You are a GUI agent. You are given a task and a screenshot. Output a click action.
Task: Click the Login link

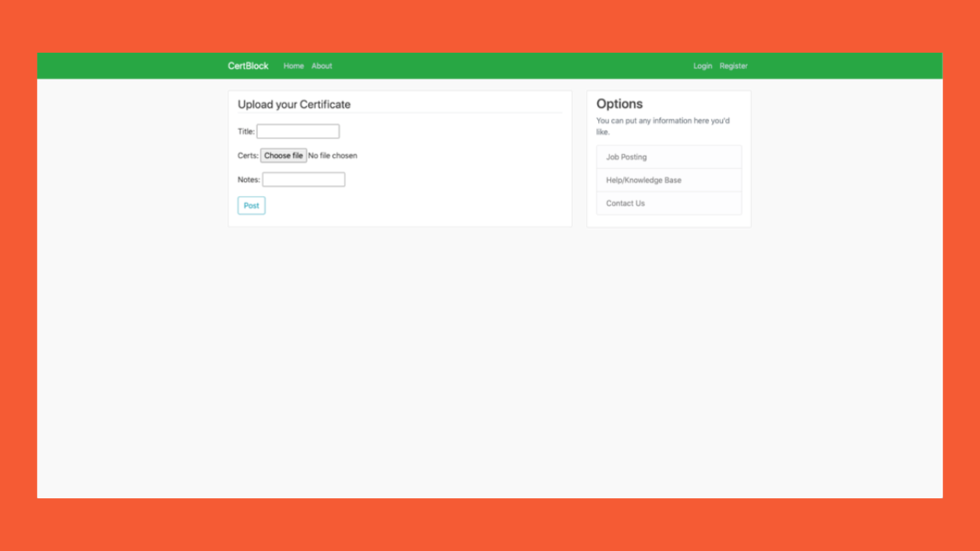pos(703,66)
